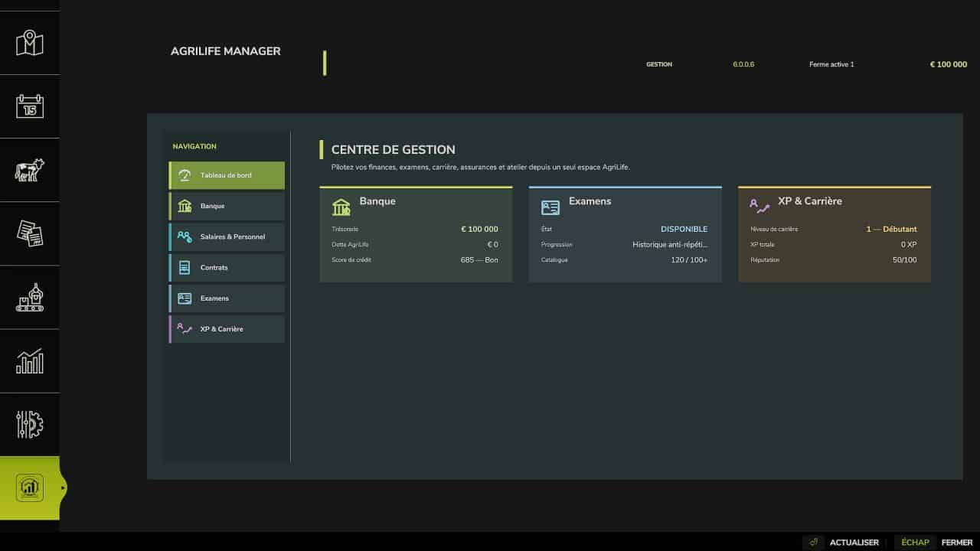The image size is (980, 551).
Task: Click the 0 XP total value
Action: (x=909, y=245)
